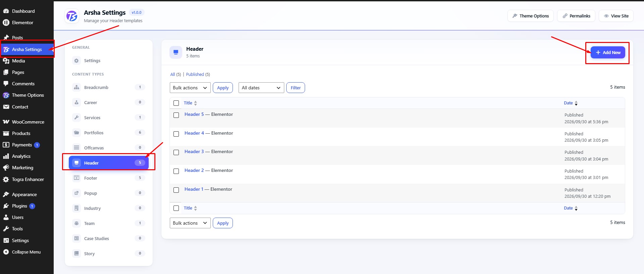Sort the table by Date column arrows

[x=576, y=103]
